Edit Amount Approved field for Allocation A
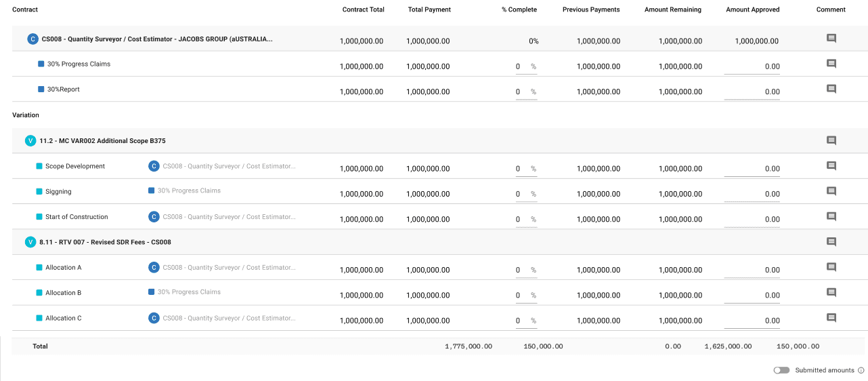 (x=752, y=270)
